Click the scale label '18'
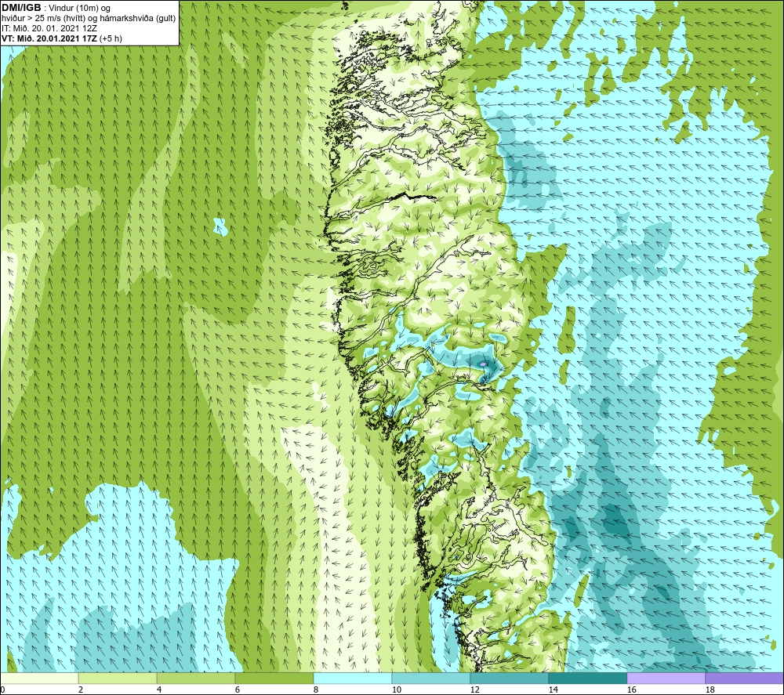The height and width of the screenshot is (695, 784). pyautogui.click(x=710, y=690)
